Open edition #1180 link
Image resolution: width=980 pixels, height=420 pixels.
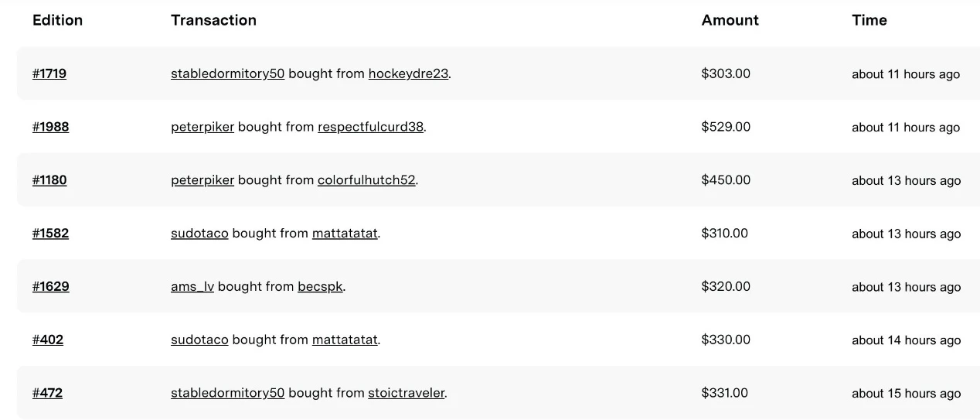pyautogui.click(x=49, y=180)
